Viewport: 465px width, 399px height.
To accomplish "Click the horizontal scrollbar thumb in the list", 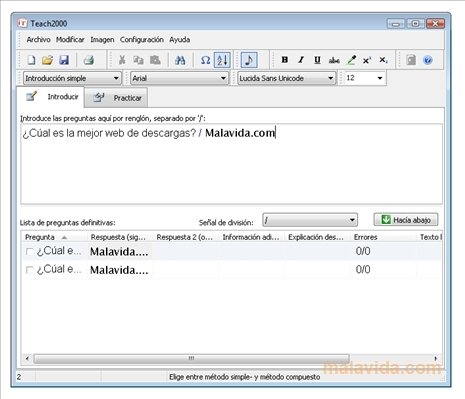I will [x=192, y=359].
